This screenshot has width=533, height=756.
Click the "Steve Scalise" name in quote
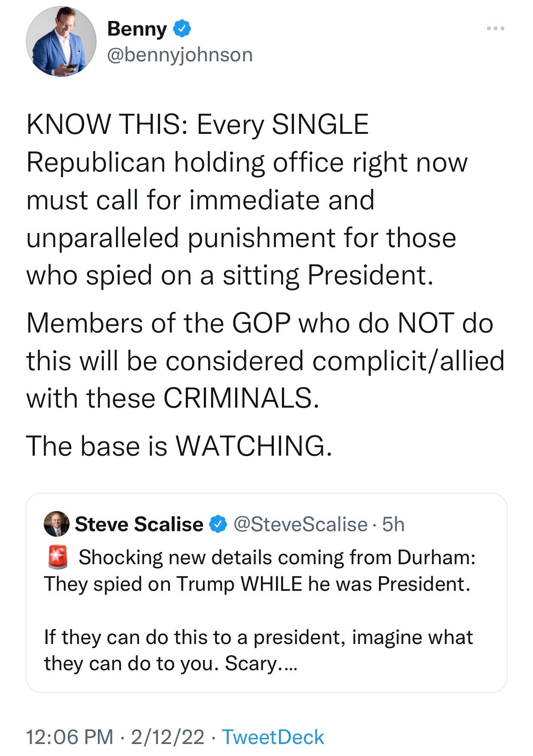(x=139, y=524)
